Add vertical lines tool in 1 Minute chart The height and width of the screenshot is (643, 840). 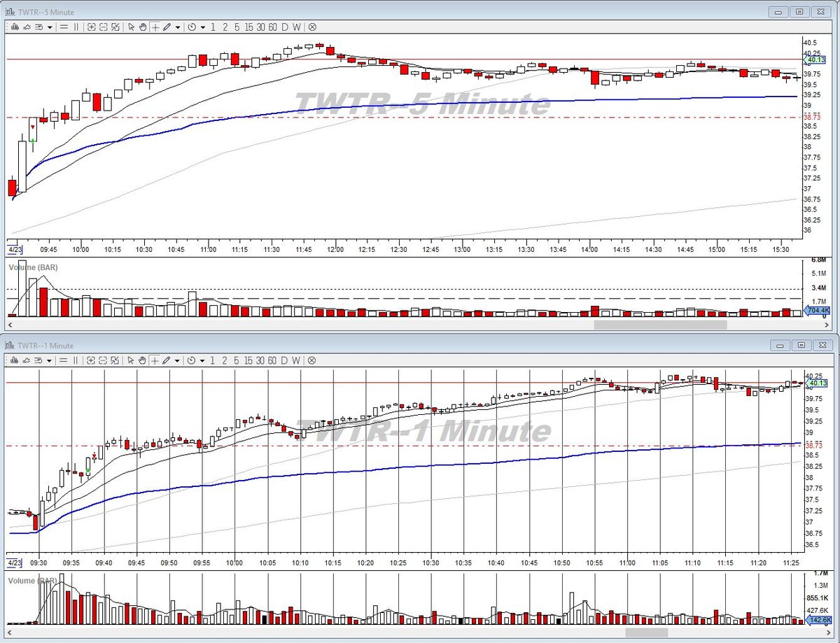pos(76,360)
